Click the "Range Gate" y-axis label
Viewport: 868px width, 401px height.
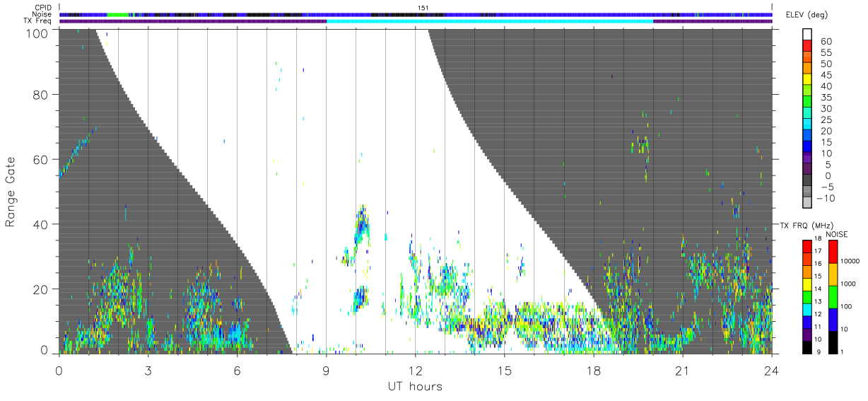tap(11, 192)
